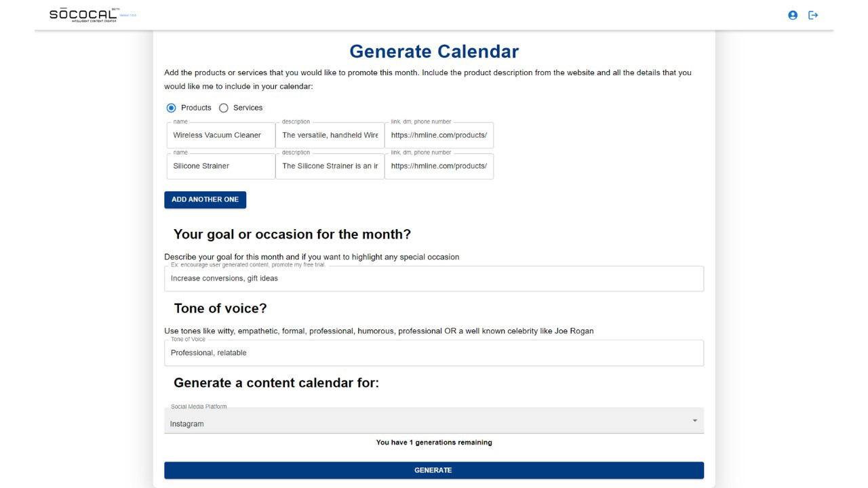Click the Generate Calendar heading
868x488 pixels.
tap(434, 52)
